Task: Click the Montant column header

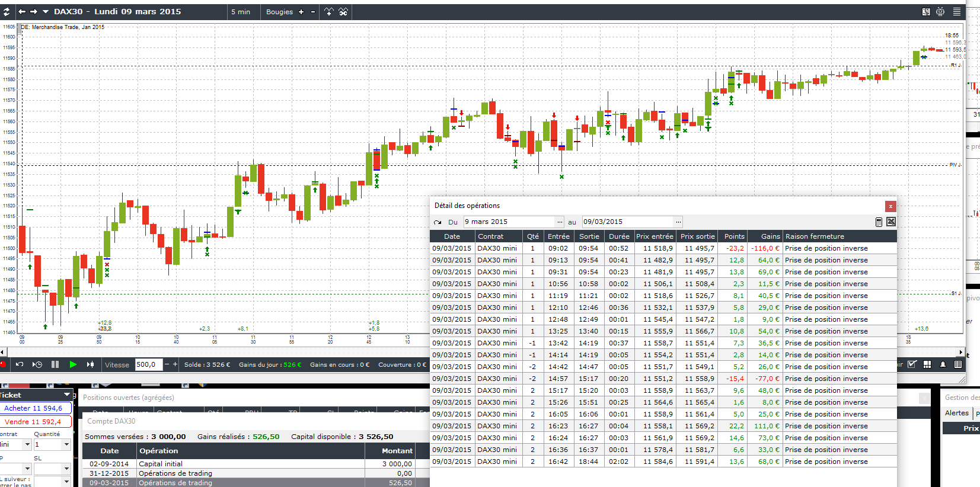Action: [x=390, y=451]
